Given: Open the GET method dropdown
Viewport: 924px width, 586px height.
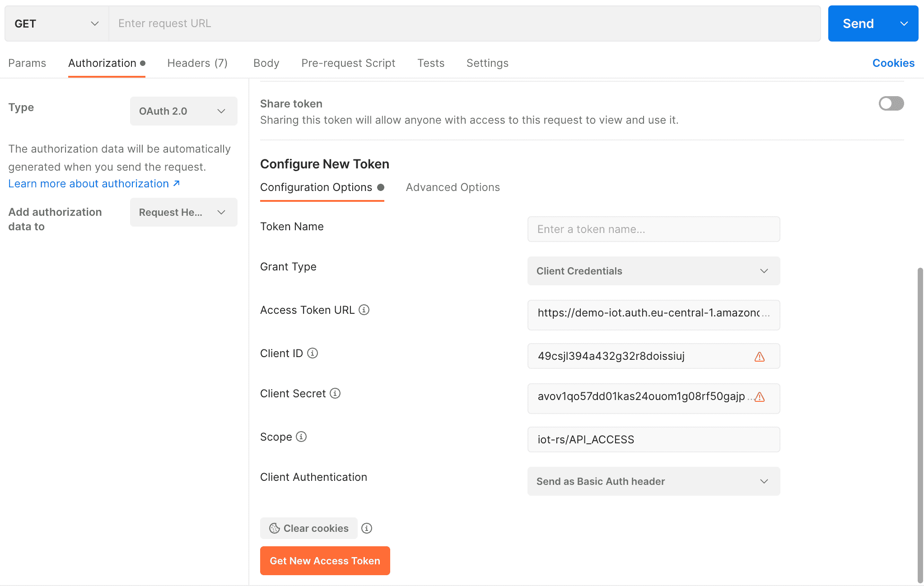Looking at the screenshot, I should click(x=56, y=23).
